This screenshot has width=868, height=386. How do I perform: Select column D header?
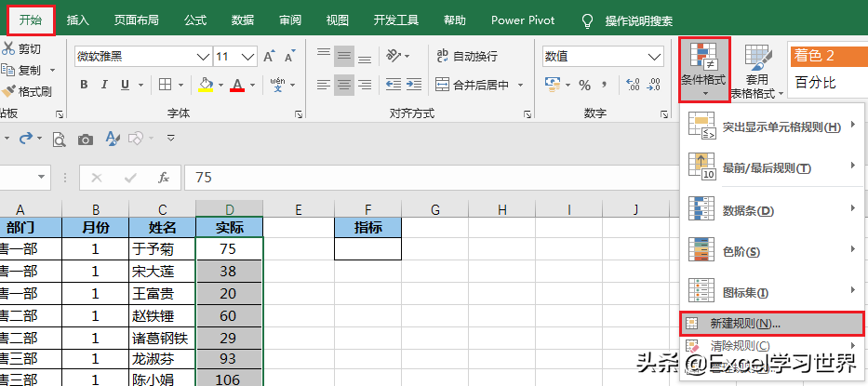(x=230, y=209)
